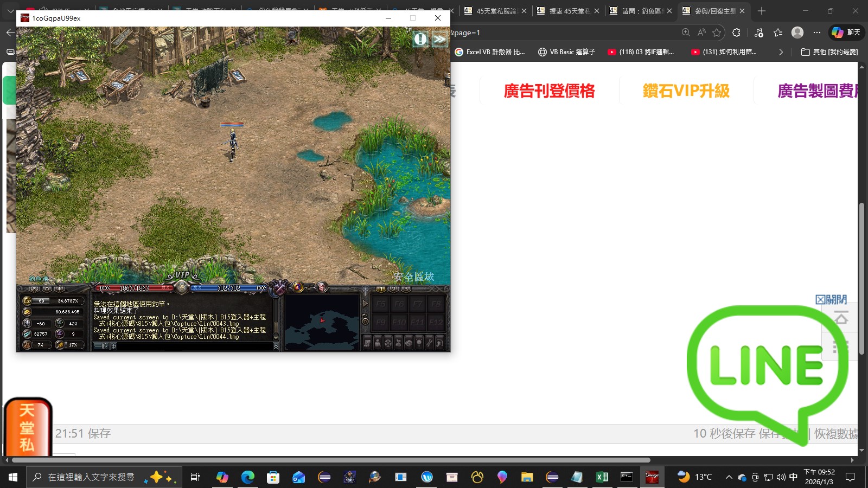Open the (118) 03 將IF邏輯 YouTube bookmark
The width and height of the screenshot is (868, 488).
coord(641,52)
